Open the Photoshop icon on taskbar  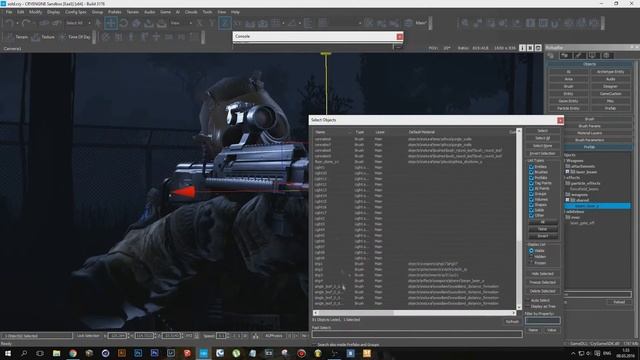(x=138, y=353)
